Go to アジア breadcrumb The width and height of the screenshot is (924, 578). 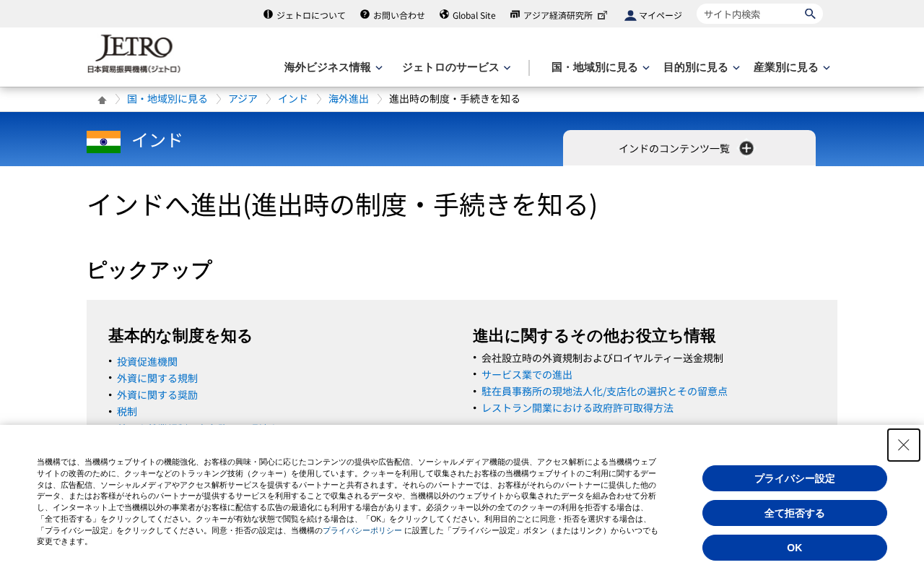point(243,99)
